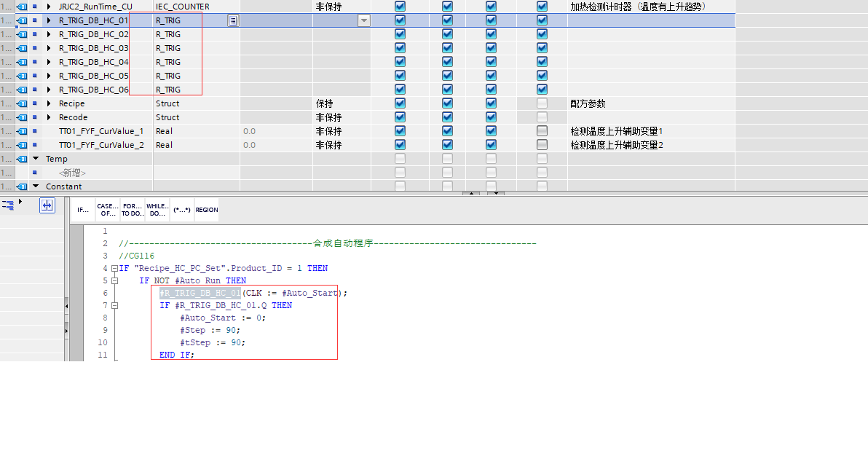
Task: Insert an IF statement template
Action: click(83, 210)
